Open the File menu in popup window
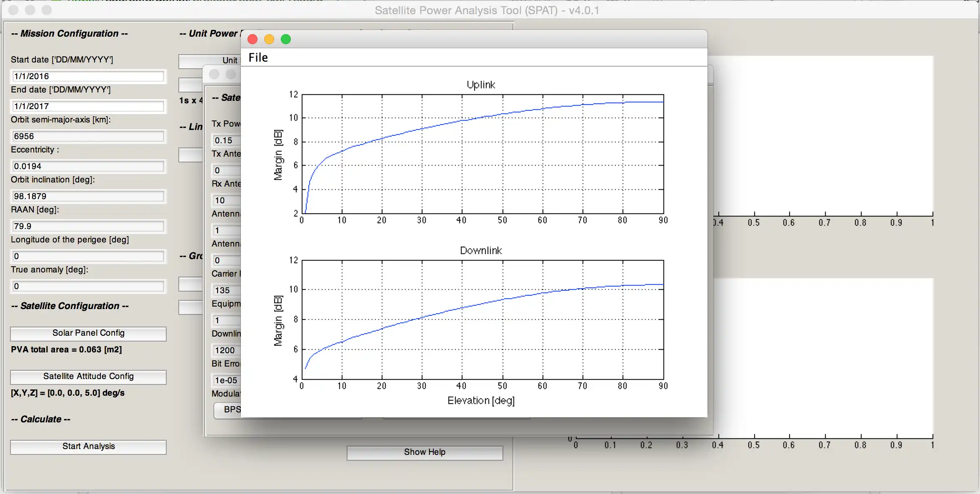This screenshot has width=980, height=494. (x=259, y=57)
